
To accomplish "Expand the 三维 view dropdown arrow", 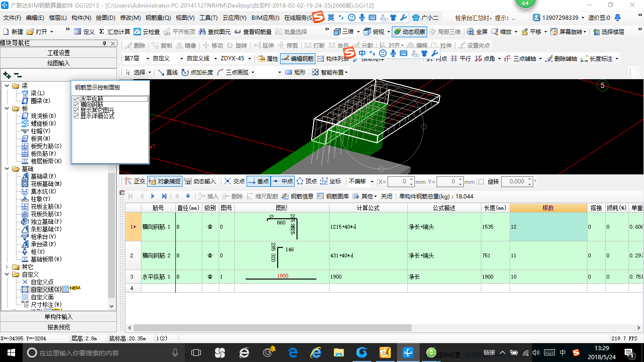I will 358,32.
